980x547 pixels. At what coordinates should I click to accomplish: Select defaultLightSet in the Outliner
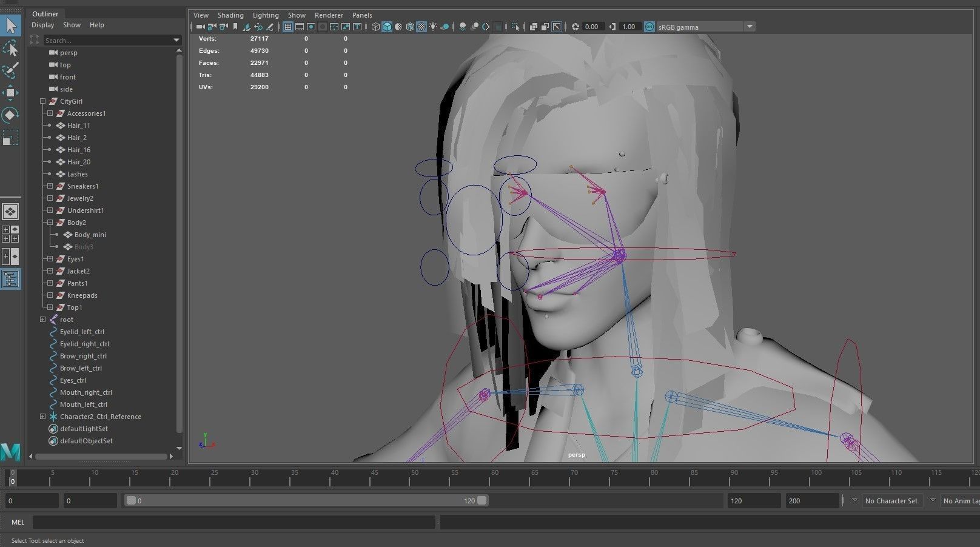point(84,429)
